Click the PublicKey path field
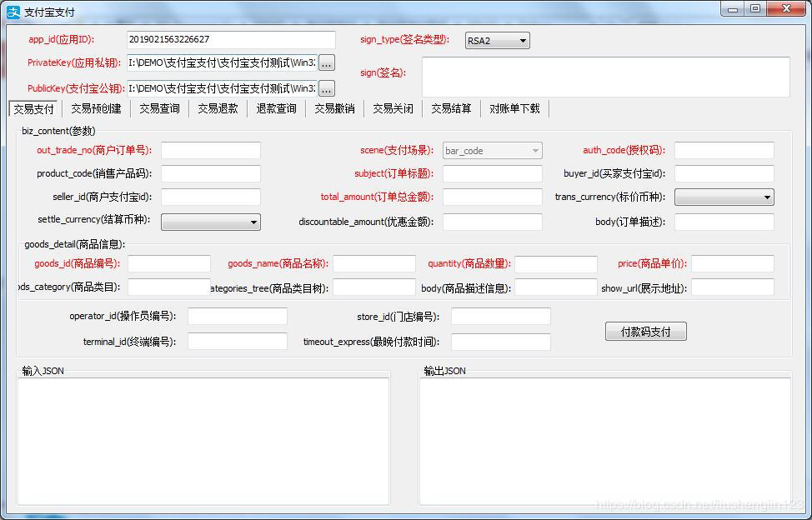The height and width of the screenshot is (520, 812). (x=222, y=88)
